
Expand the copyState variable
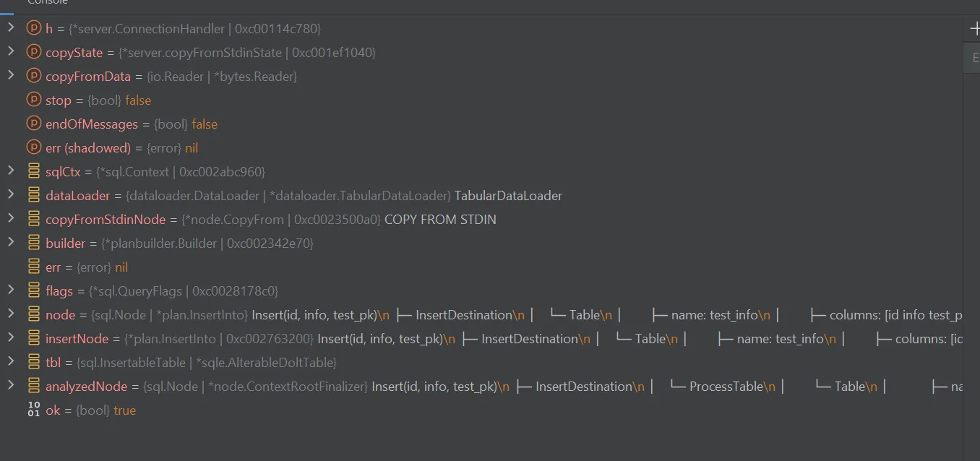(10, 53)
